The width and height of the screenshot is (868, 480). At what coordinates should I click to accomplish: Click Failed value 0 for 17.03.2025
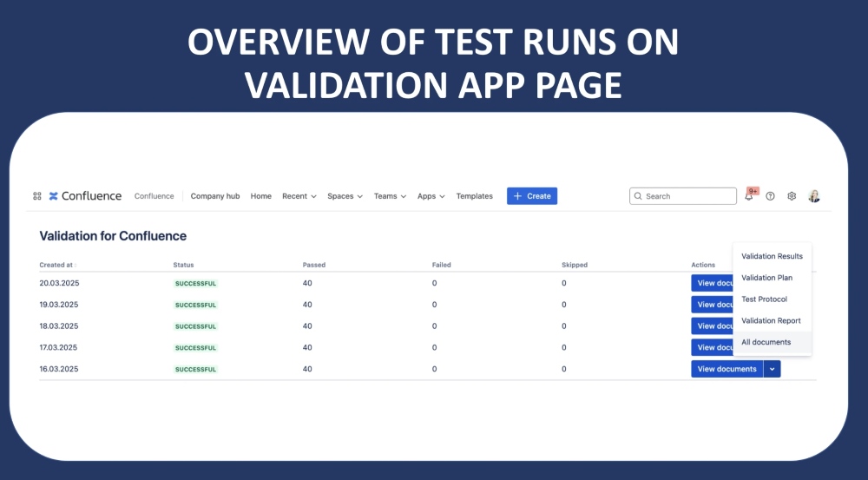pyautogui.click(x=435, y=348)
